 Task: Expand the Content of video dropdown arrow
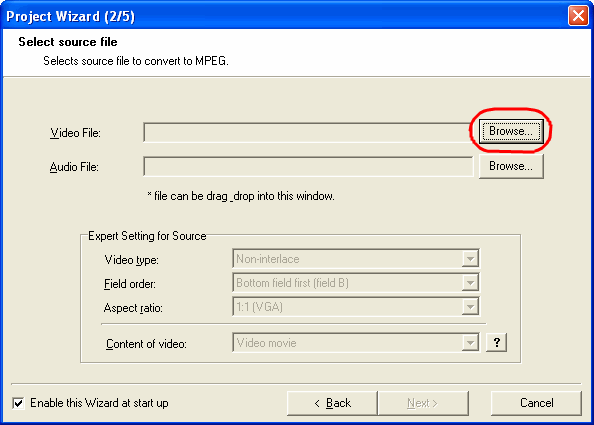pyautogui.click(x=470, y=343)
